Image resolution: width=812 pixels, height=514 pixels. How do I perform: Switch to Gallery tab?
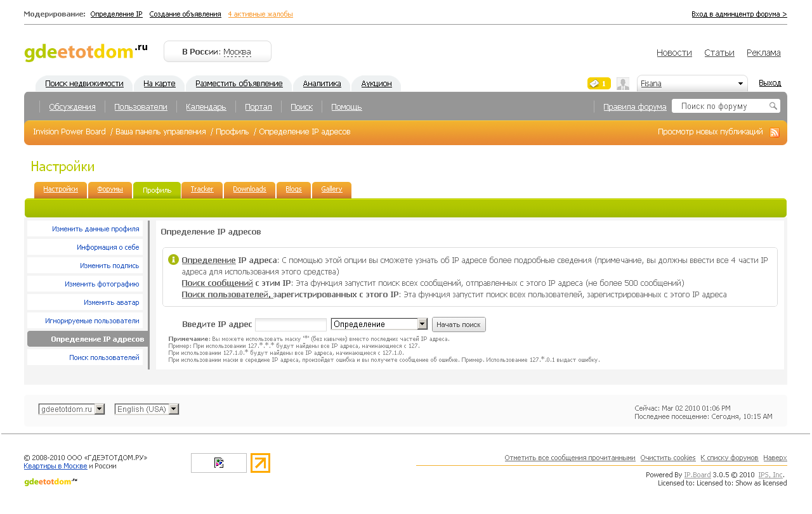332,190
